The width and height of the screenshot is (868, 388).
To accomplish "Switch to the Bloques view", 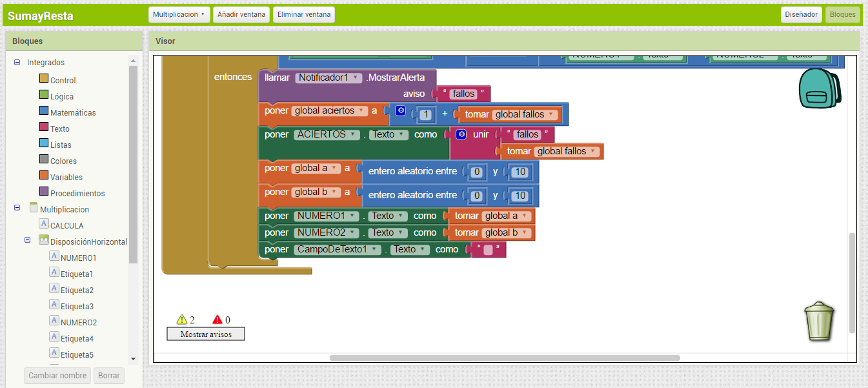I will click(x=843, y=14).
